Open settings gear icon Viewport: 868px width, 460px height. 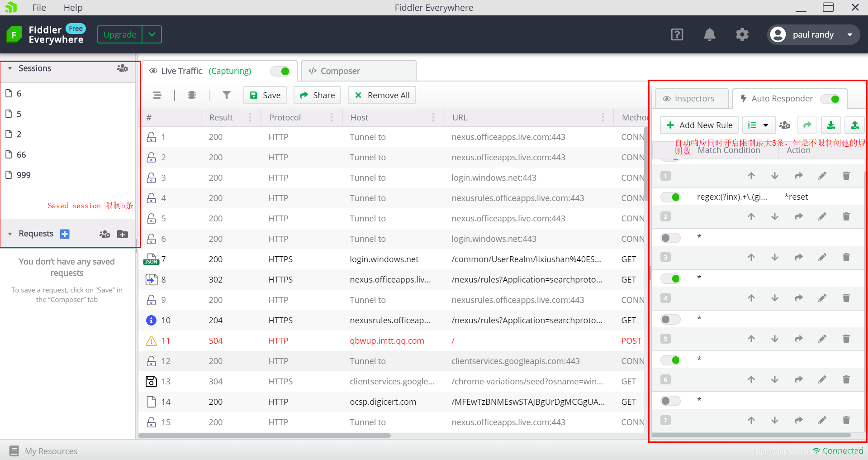click(742, 34)
